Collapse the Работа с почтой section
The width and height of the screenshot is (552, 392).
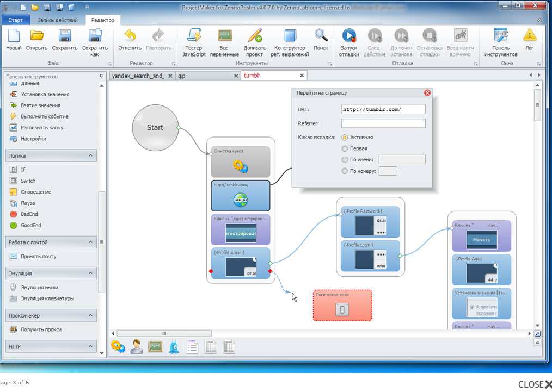pos(90,242)
